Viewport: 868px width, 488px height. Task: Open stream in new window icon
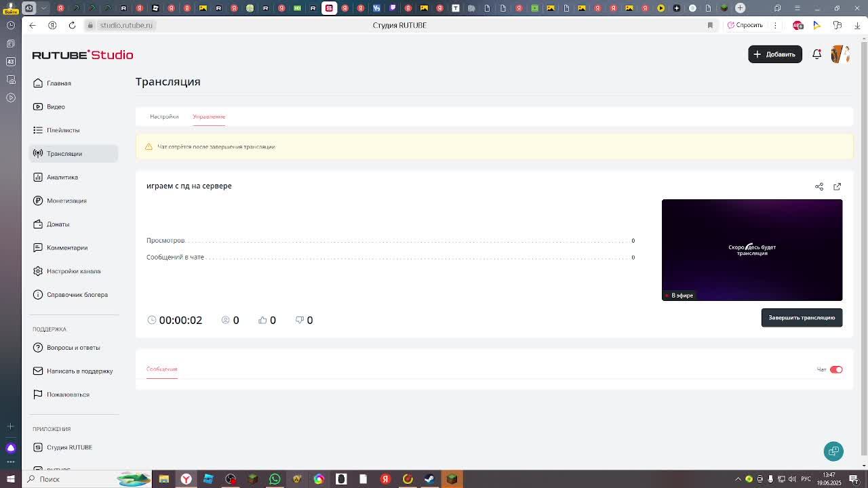pos(837,186)
